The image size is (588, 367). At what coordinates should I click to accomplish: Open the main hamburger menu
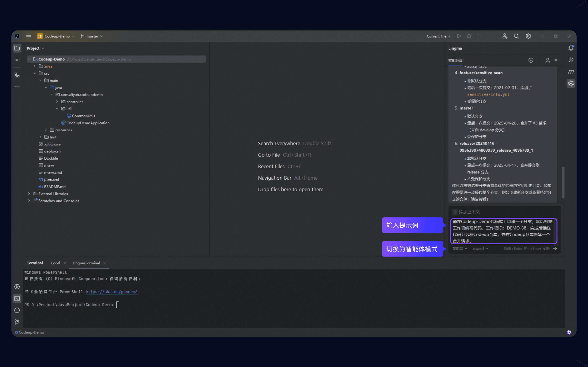[x=28, y=36]
